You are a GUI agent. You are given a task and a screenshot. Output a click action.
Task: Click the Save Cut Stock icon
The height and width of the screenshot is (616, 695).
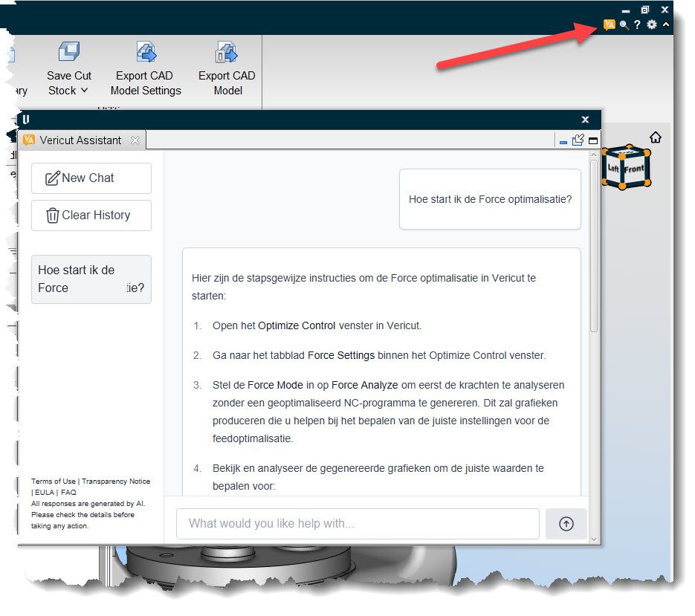[68, 53]
